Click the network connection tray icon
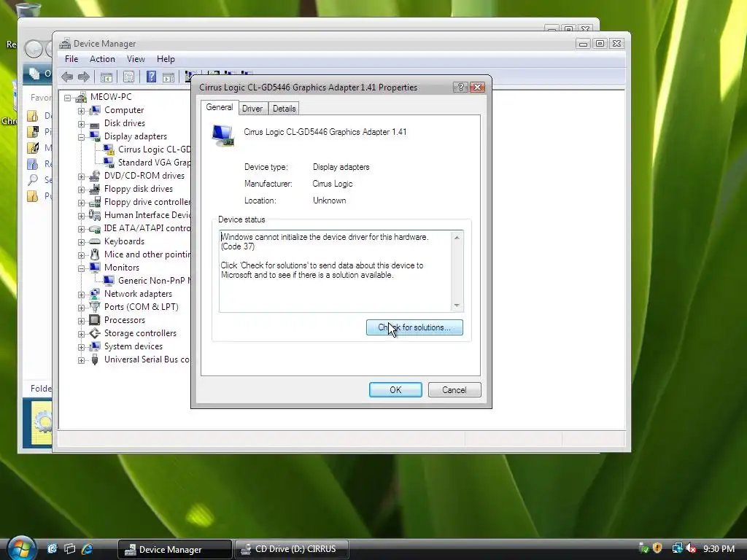This screenshot has height=560, width=747. tap(677, 548)
